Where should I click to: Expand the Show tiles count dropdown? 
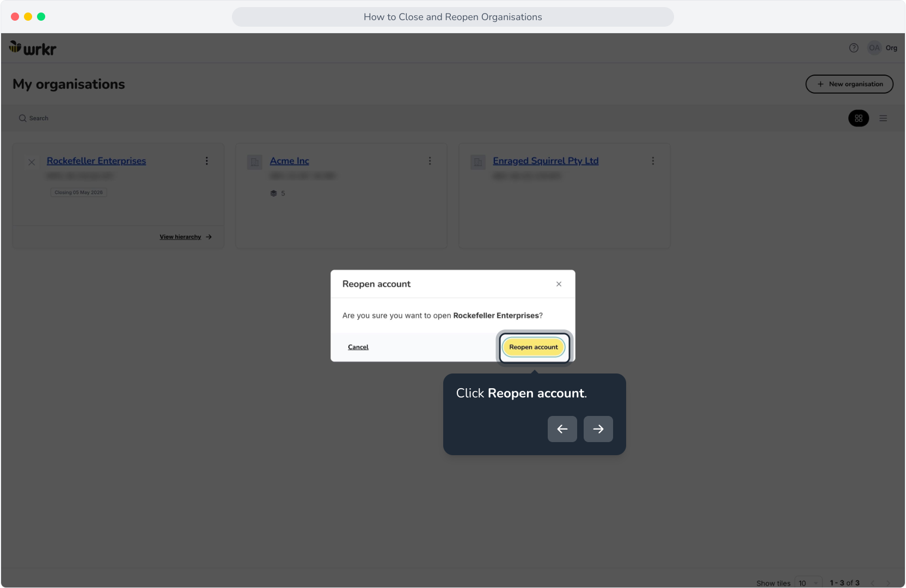(x=809, y=583)
